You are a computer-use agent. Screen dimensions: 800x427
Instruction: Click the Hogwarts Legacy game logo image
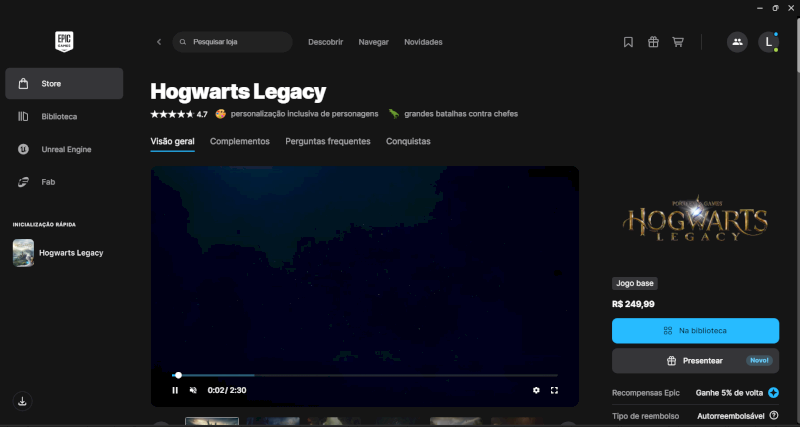pos(695,218)
